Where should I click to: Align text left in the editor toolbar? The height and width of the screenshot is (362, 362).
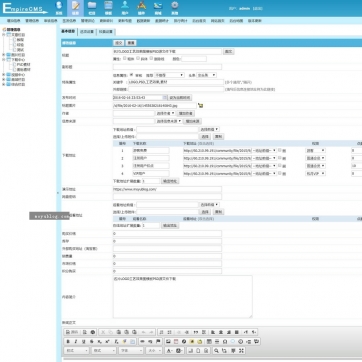tap(213, 332)
